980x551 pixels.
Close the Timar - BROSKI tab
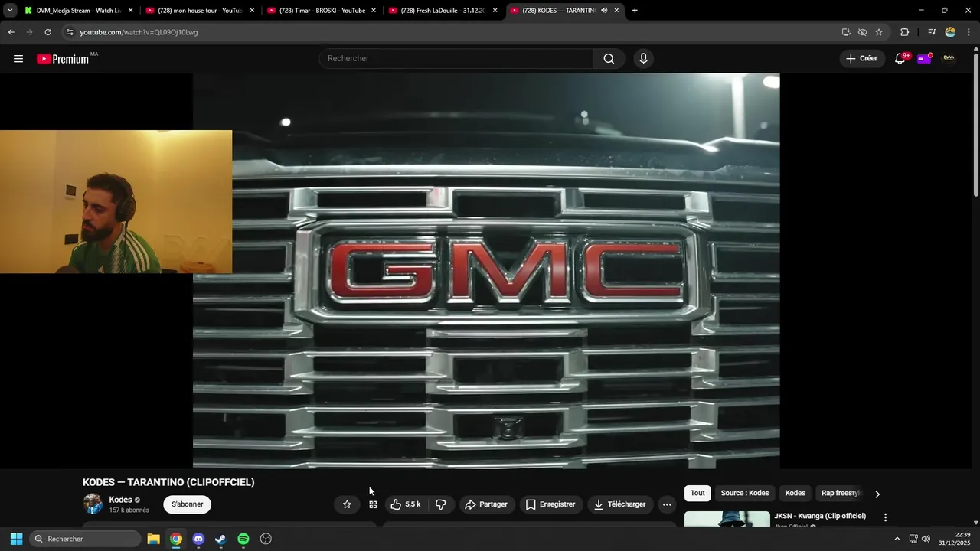click(374, 11)
